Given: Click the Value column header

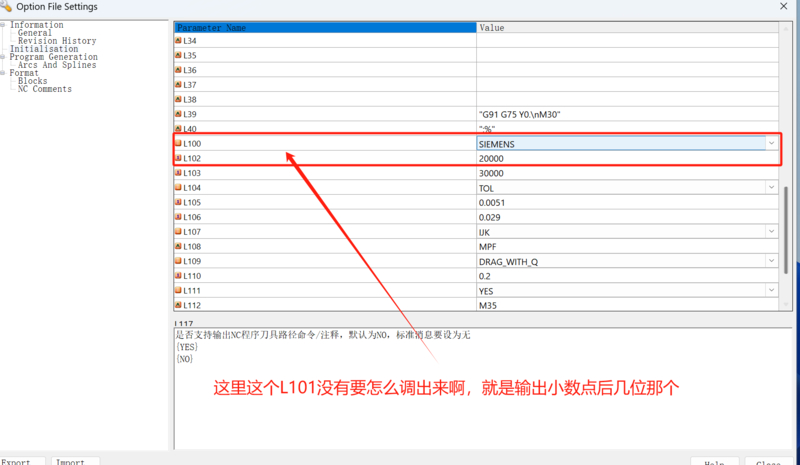Looking at the screenshot, I should [628, 28].
